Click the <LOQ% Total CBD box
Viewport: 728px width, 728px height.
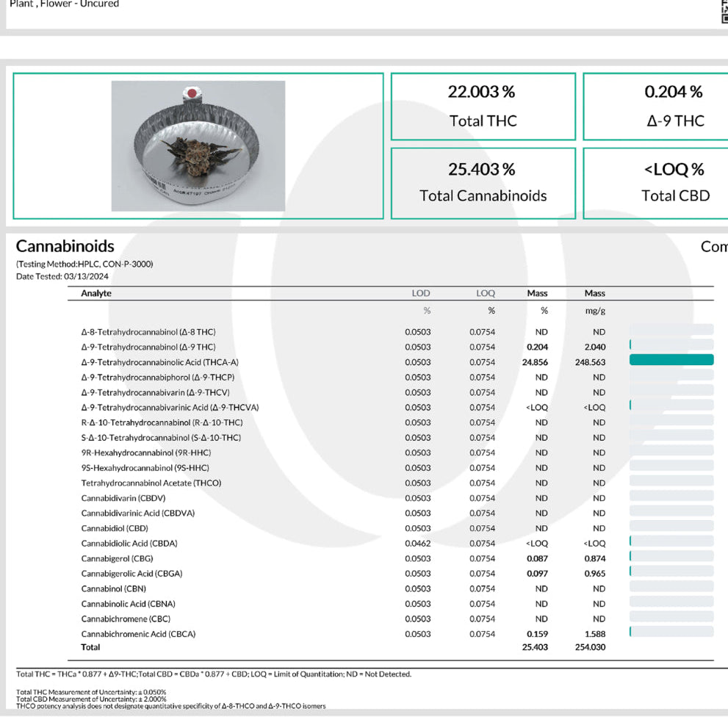(x=673, y=182)
